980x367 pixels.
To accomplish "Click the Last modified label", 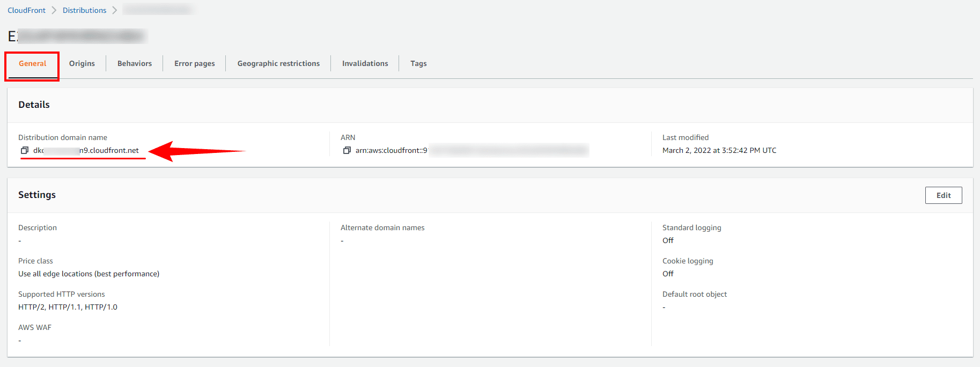I will point(686,137).
